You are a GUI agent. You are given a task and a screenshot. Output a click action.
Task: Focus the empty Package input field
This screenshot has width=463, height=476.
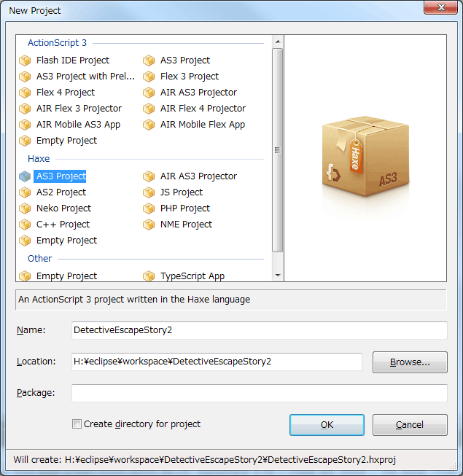pyautogui.click(x=259, y=394)
